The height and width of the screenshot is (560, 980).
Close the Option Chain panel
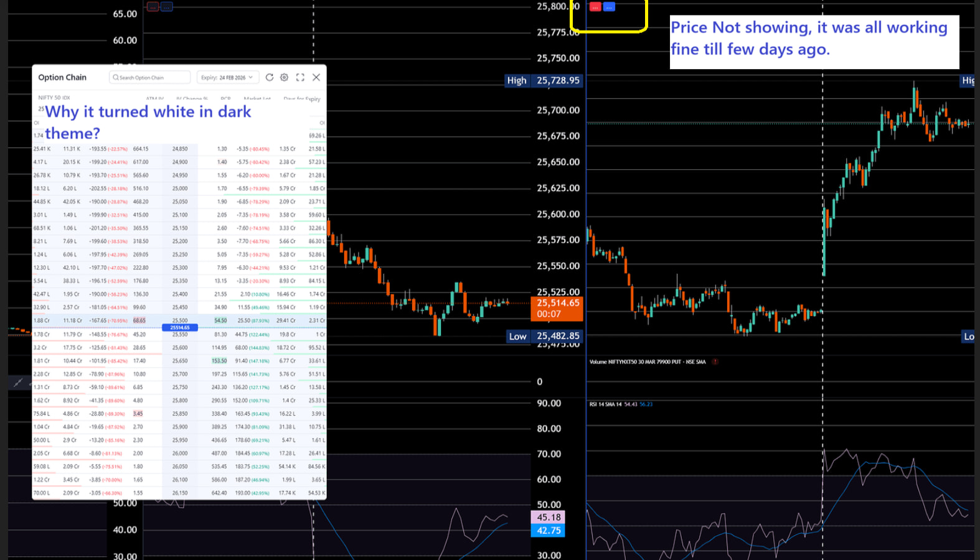pos(316,77)
